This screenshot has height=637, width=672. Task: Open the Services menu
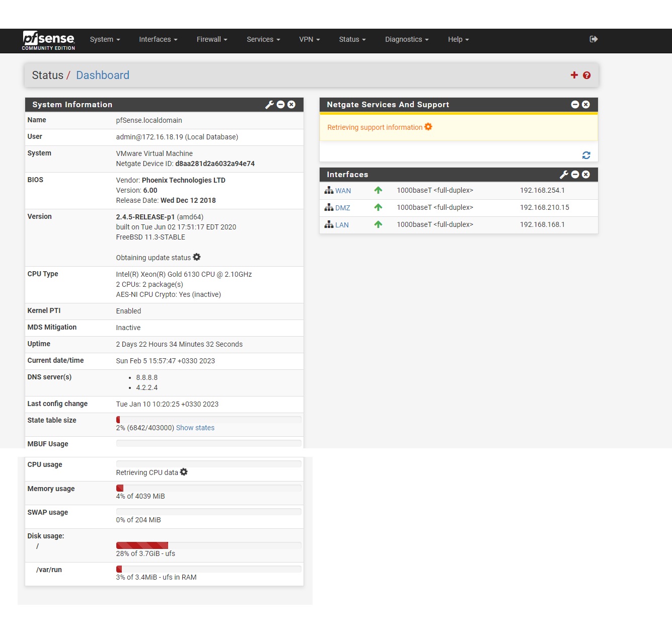tap(263, 39)
